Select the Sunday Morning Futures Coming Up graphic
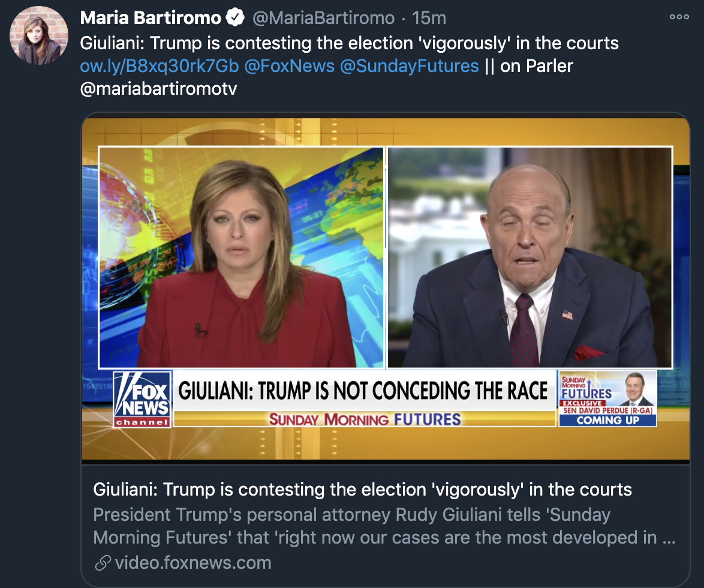The width and height of the screenshot is (704, 588). [x=607, y=399]
